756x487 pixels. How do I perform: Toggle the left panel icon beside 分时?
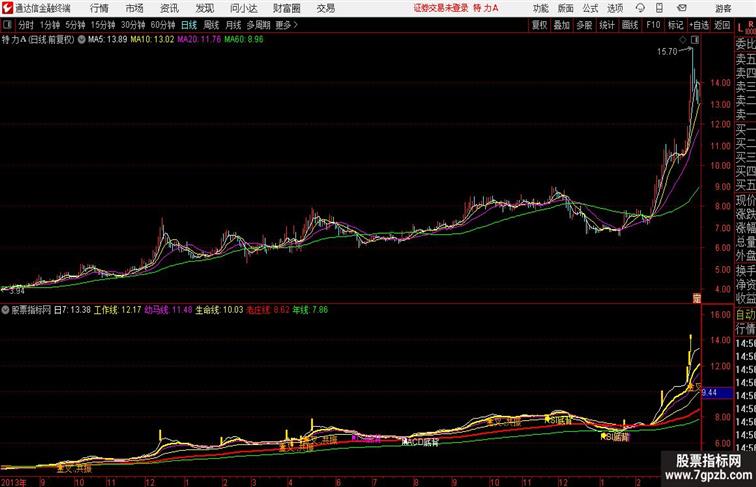click(x=7, y=25)
